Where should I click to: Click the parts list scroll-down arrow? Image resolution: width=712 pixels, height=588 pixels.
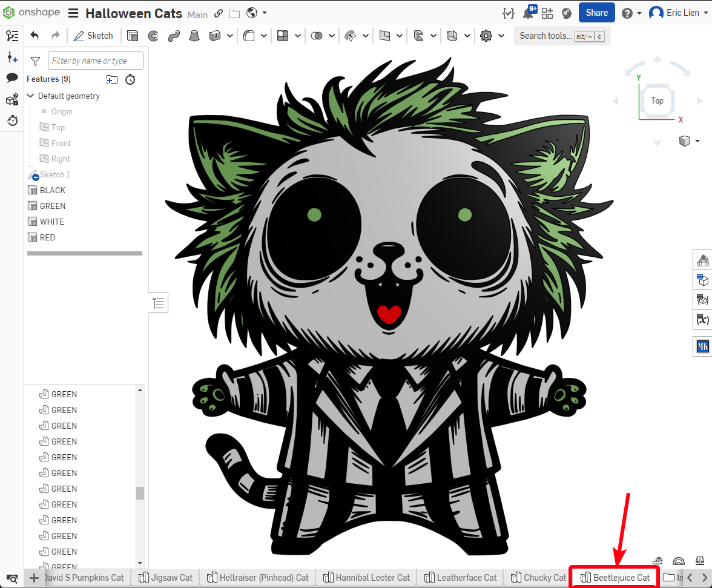coord(140,563)
